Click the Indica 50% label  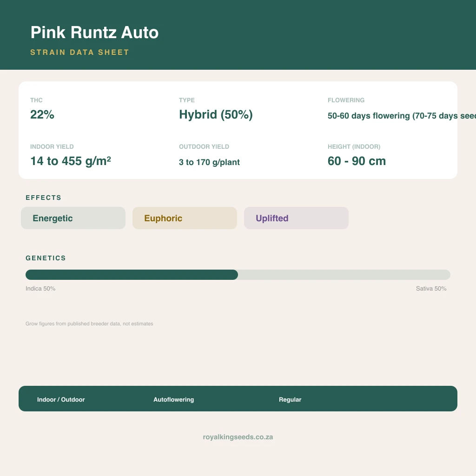pyautogui.click(x=40, y=288)
